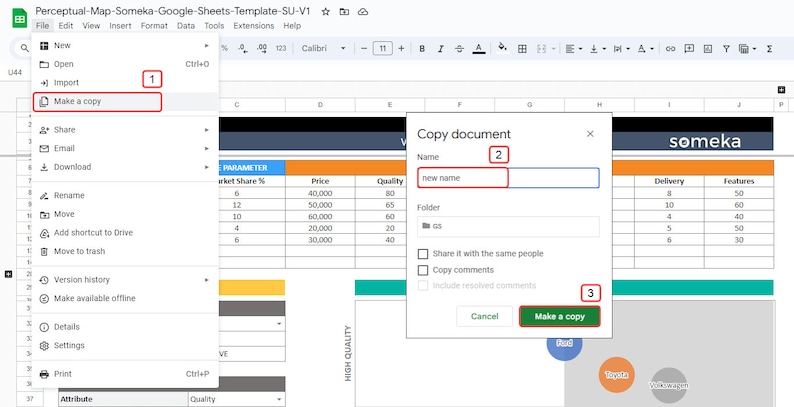Open the File menu
The height and width of the screenshot is (407, 794).
pyautogui.click(x=43, y=25)
